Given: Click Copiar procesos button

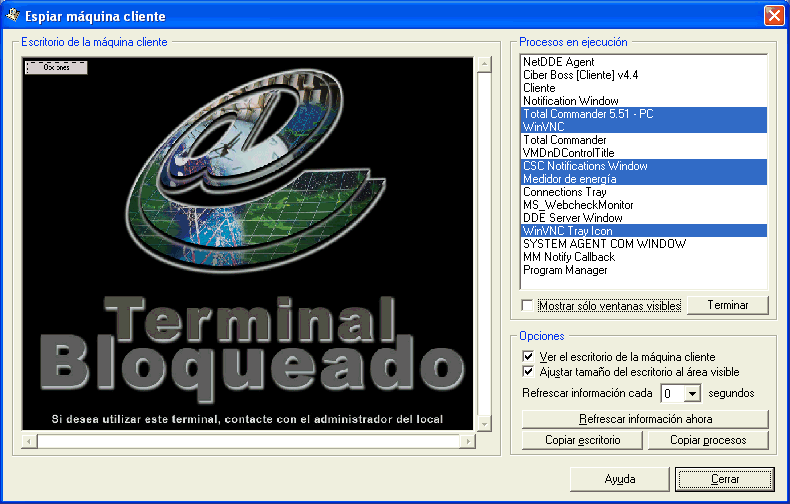Looking at the screenshot, I should coord(708,440).
